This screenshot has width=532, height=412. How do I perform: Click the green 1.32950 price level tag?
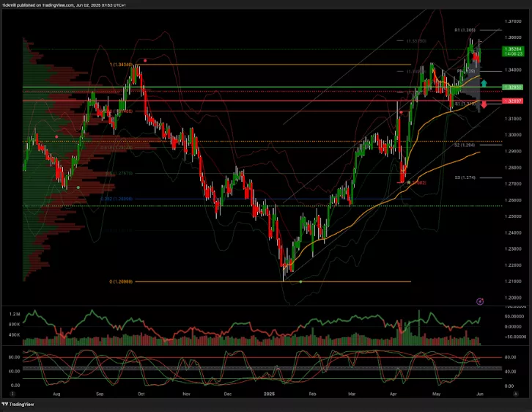(x=511, y=87)
